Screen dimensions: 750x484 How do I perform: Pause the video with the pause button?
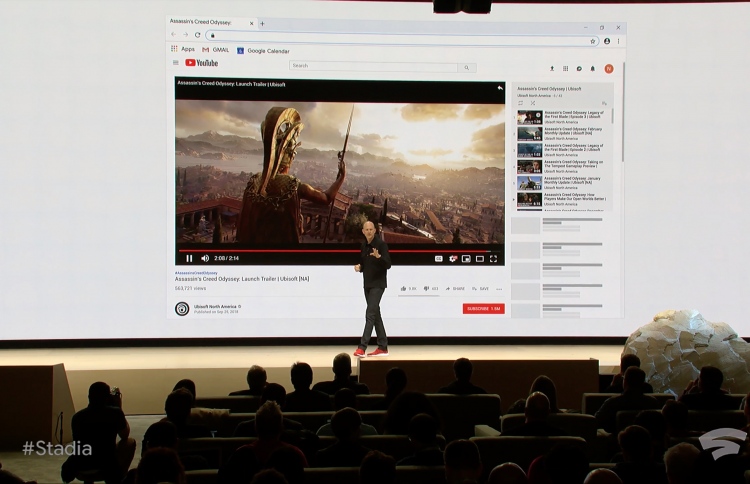point(189,258)
